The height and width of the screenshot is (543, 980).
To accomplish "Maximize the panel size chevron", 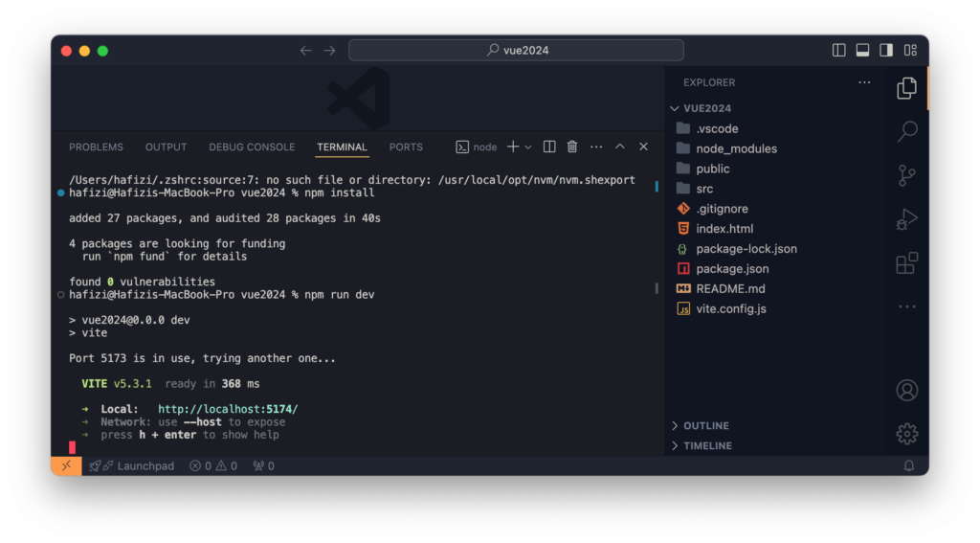I will 620,147.
